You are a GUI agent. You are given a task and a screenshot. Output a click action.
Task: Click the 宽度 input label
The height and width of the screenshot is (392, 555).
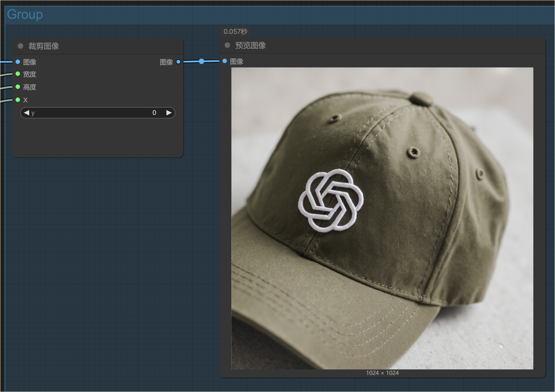coord(30,74)
